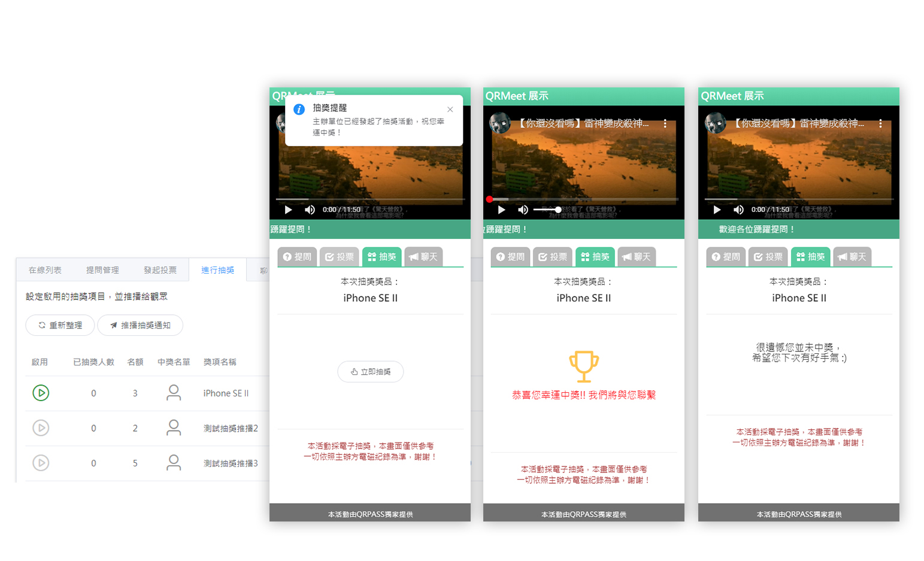Screen dimensions: 924x561
Task: Adjust the volume slider in middle phone video
Action: coord(546,210)
